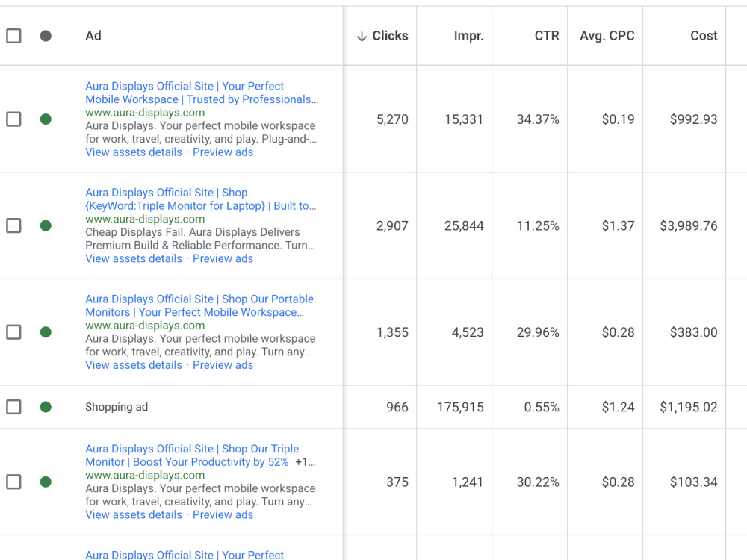
Task: View assets details for 375 clicks ad
Action: [x=134, y=514]
